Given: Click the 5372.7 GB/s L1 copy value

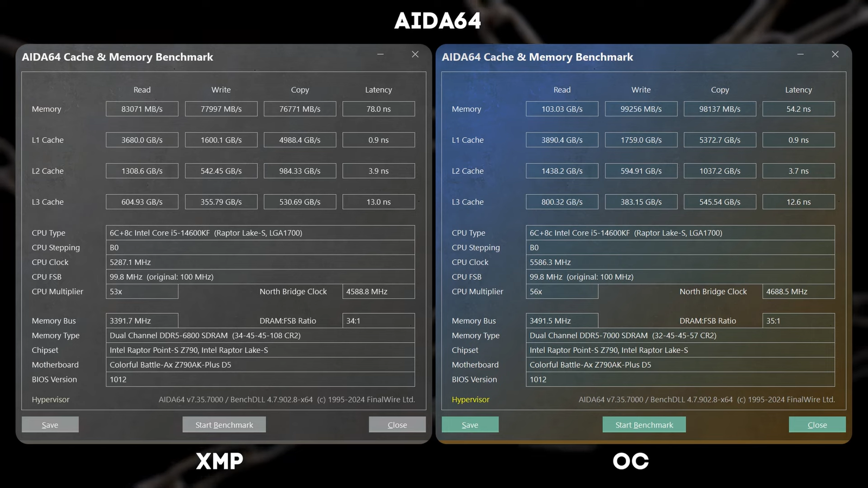Looking at the screenshot, I should [720, 140].
